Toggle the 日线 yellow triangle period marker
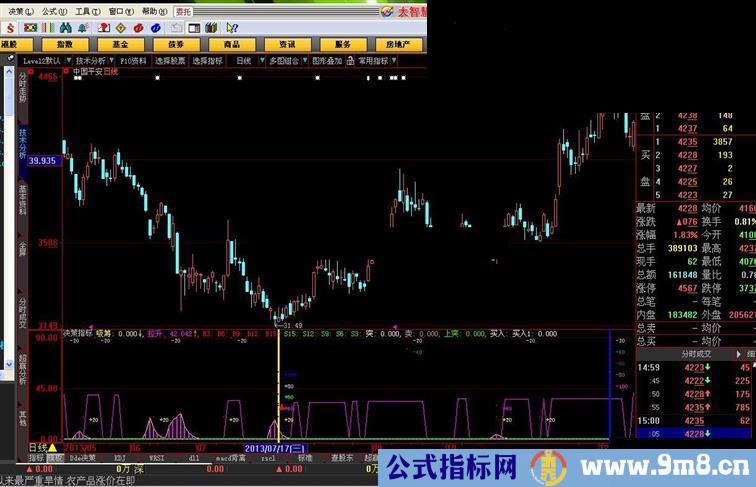 point(52,447)
